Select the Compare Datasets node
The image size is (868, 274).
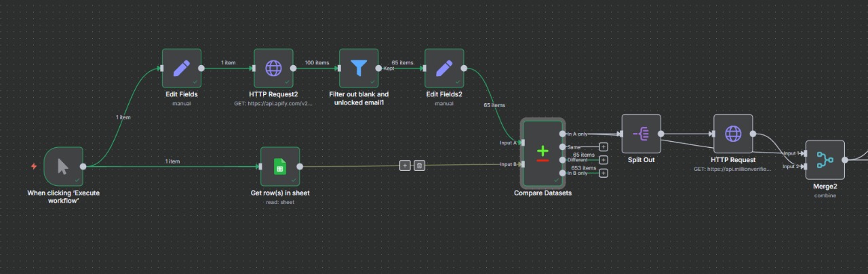tap(542, 153)
